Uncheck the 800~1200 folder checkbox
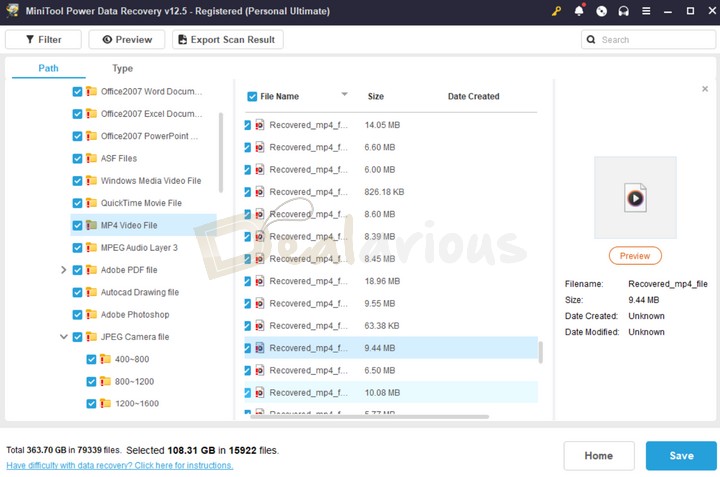Screen dimensions: 720x477 pyautogui.click(x=91, y=382)
